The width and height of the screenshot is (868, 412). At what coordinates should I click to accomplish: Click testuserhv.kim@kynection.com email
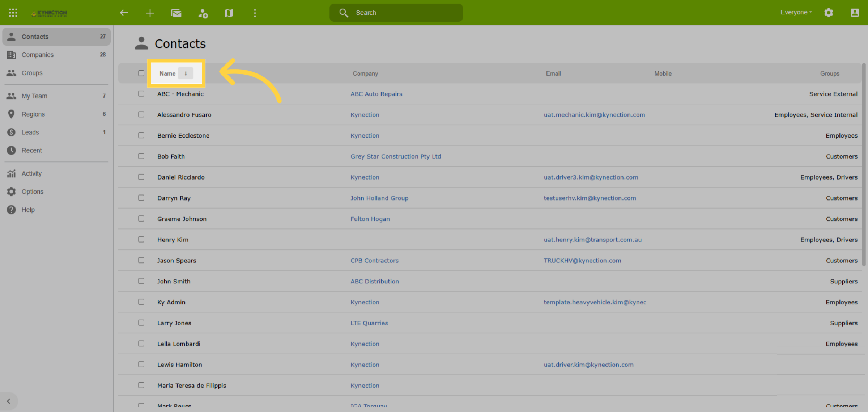point(590,198)
